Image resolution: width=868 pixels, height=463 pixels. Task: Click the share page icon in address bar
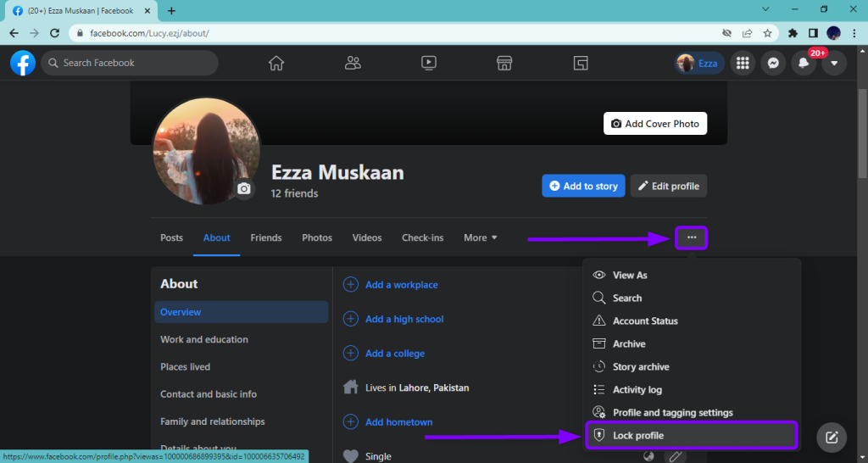748,33
